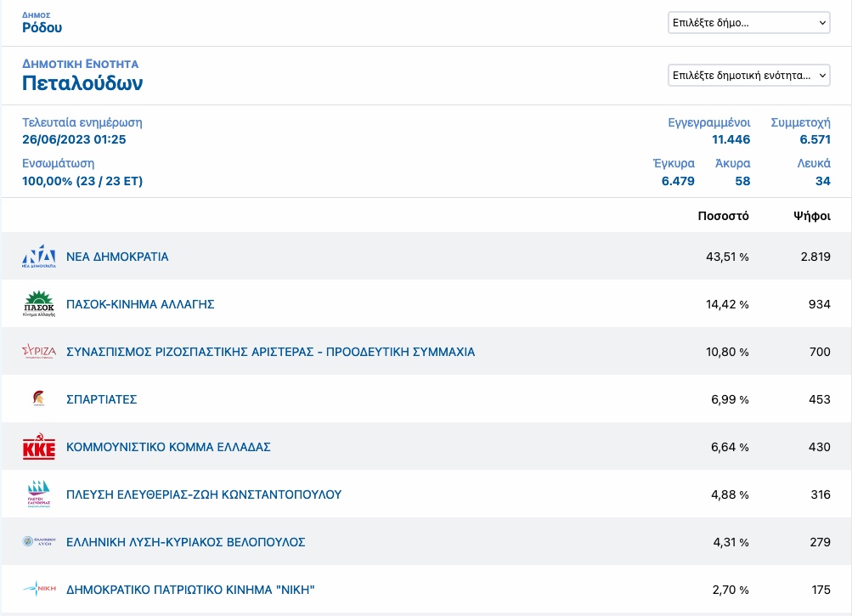Open the 'Επιλέξτε δημοτική ενότητα...' dropdown

click(748, 76)
